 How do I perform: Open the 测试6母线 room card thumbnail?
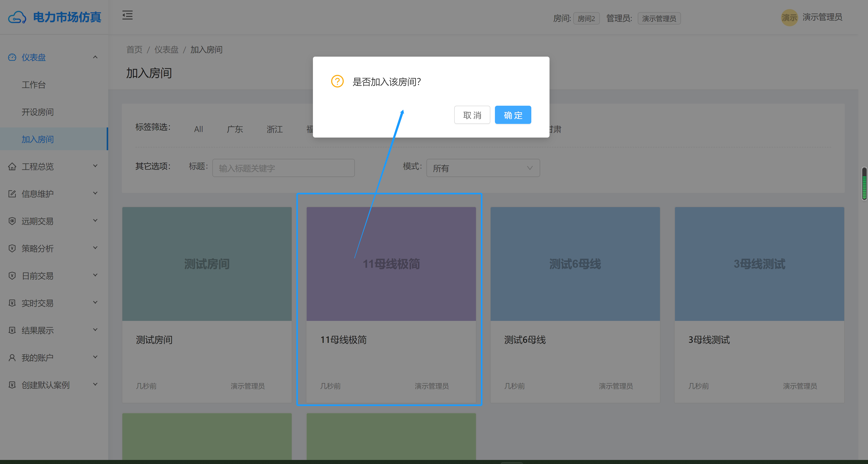click(575, 264)
